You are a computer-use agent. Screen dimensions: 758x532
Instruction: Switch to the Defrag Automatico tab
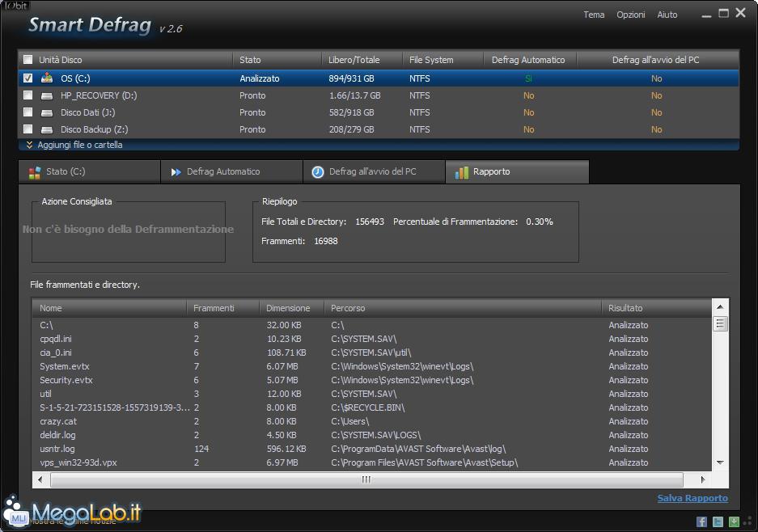click(x=231, y=172)
